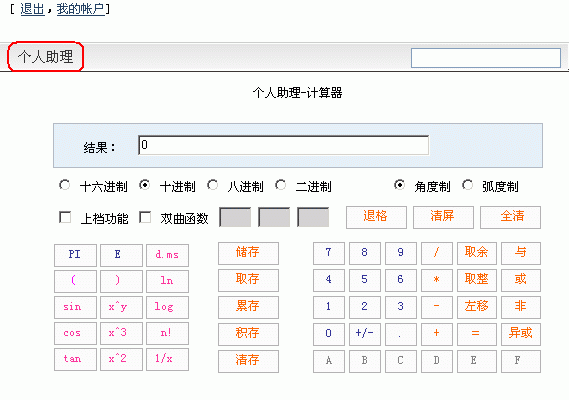Insert a right parenthesis

coord(121,281)
